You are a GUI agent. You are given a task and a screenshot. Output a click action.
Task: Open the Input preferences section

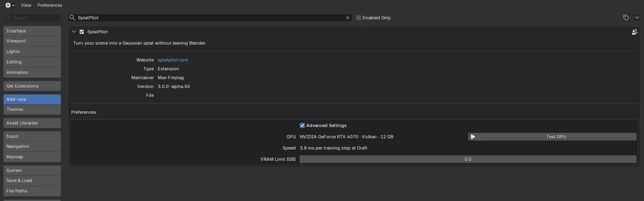(x=32, y=136)
